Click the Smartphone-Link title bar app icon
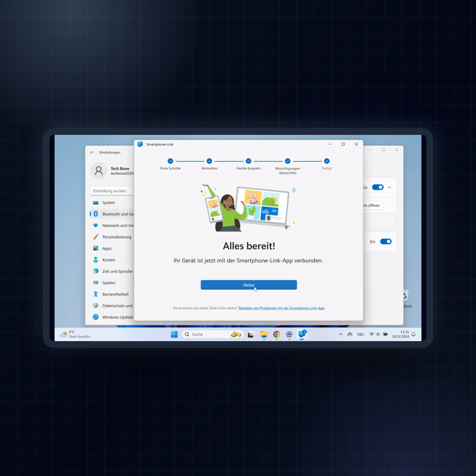This screenshot has height=476, width=476. tap(140, 144)
